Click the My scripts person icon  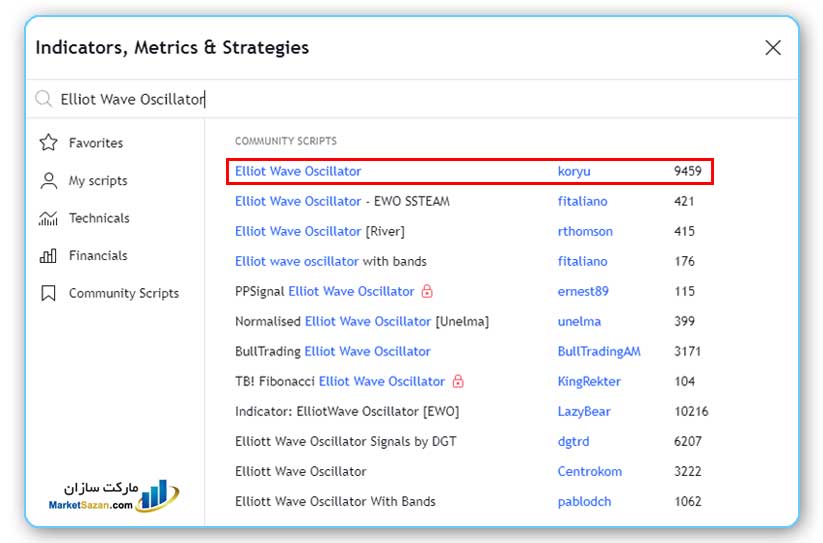48,181
